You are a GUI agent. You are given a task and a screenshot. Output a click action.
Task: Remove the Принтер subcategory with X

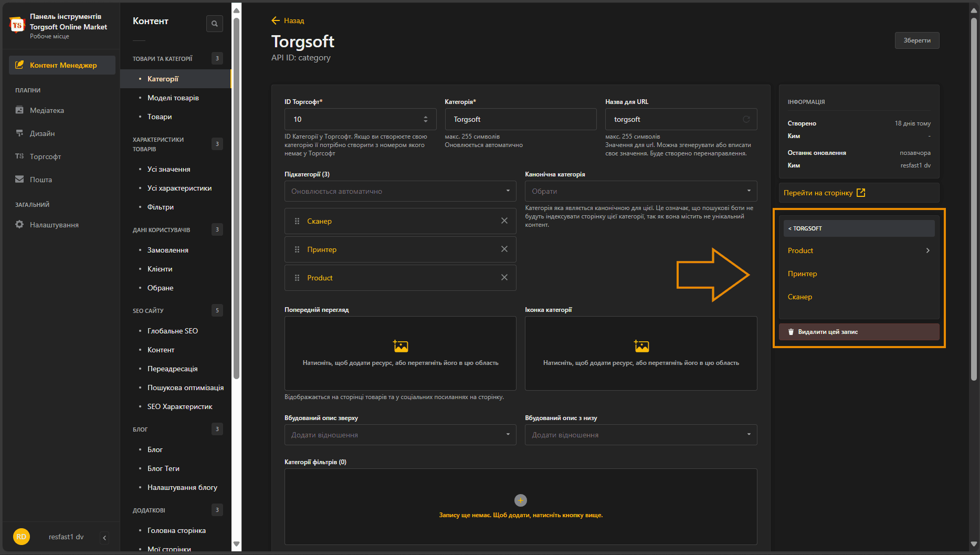click(x=504, y=249)
